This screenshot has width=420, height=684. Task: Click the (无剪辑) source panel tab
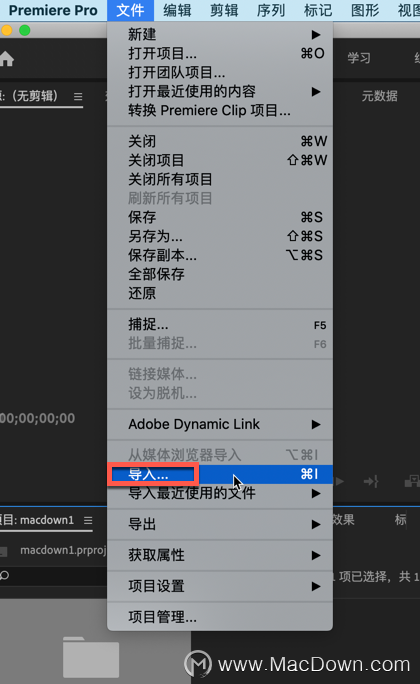pyautogui.click(x=30, y=96)
